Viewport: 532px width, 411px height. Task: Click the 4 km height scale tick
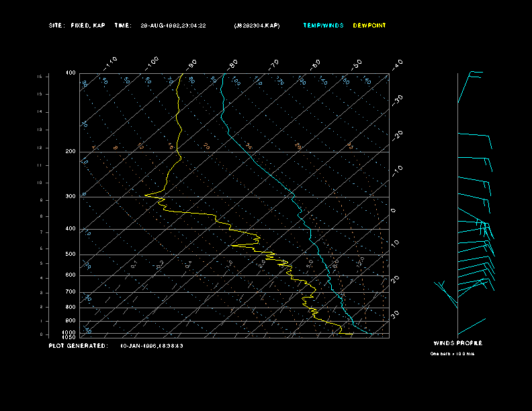(x=41, y=278)
